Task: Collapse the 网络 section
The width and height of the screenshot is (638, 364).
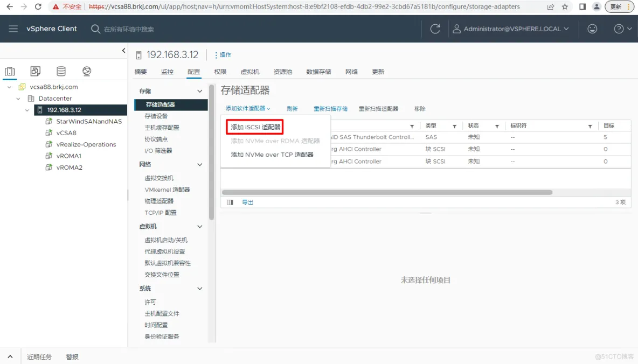Action: click(200, 164)
